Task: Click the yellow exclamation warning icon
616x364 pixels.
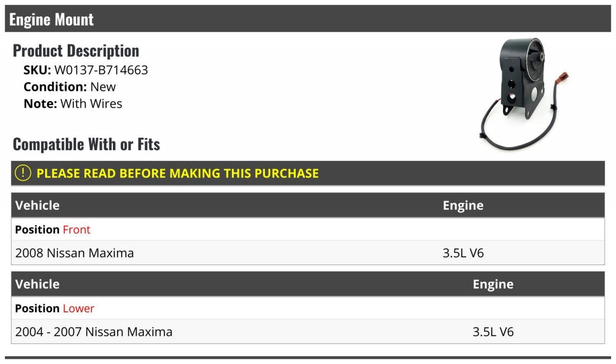Action: pos(23,173)
